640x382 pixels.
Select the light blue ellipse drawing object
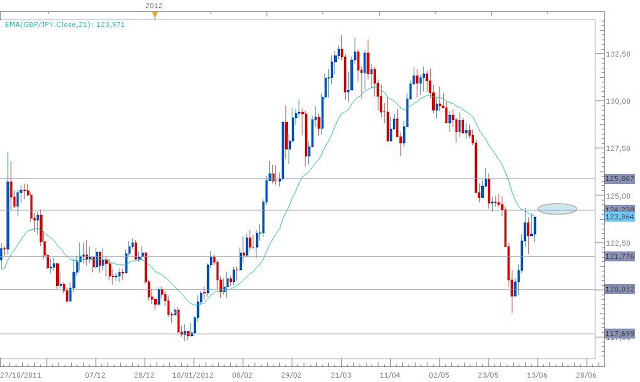click(x=557, y=209)
